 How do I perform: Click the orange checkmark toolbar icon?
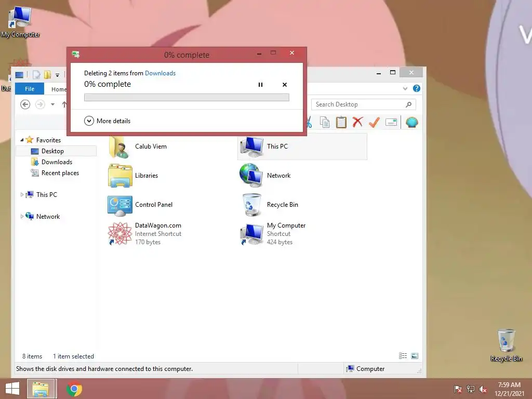374,122
